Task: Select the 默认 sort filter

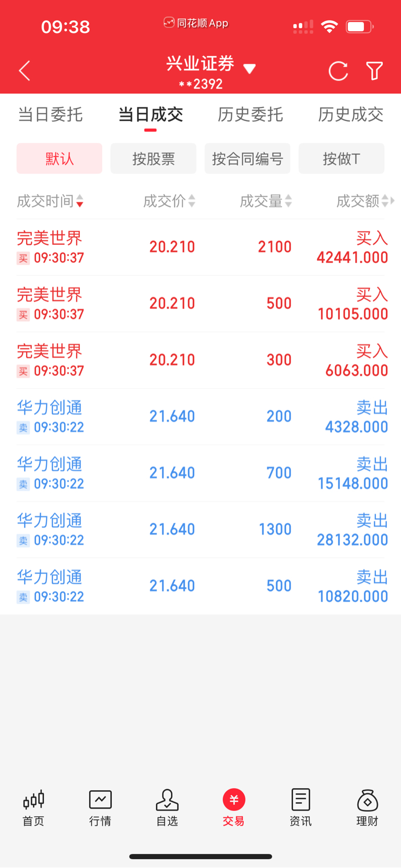Action: click(x=60, y=158)
